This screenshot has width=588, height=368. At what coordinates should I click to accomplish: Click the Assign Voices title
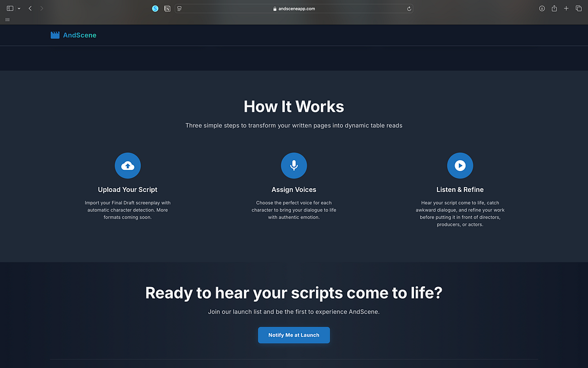[293, 190]
